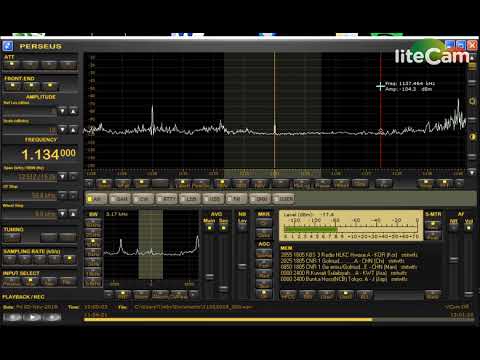Toggle the second Front-End button

31,86
